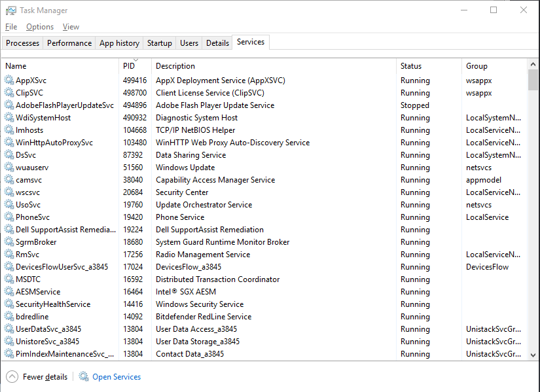The height and width of the screenshot is (392, 540).
Task: Select the Stopped status of AdobeFlashPlayerUpdateSvc
Action: [414, 105]
